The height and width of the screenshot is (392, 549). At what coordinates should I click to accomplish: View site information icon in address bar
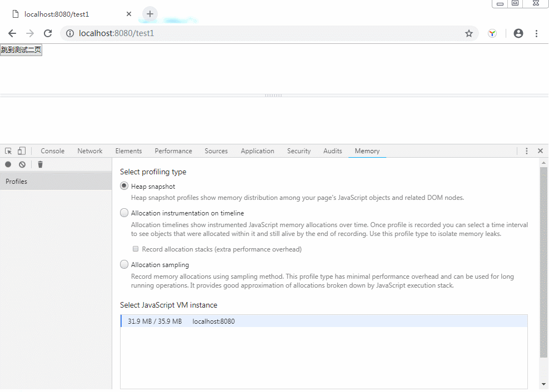pyautogui.click(x=70, y=33)
